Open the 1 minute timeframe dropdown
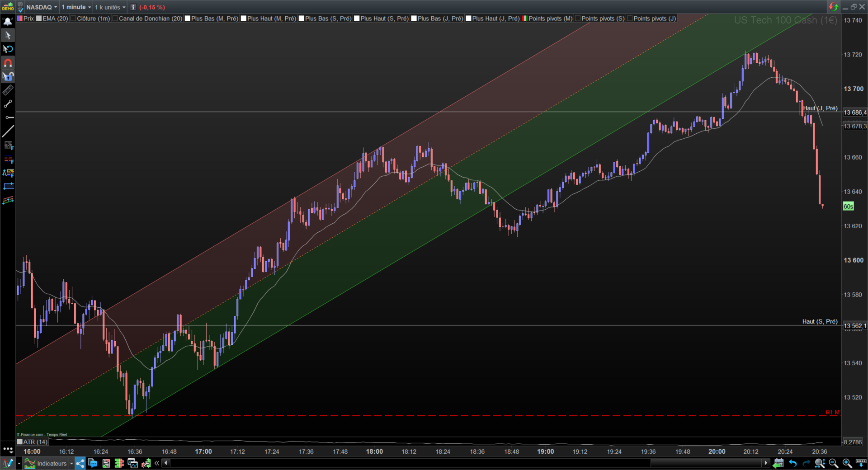The height and width of the screenshot is (470, 868). point(76,7)
